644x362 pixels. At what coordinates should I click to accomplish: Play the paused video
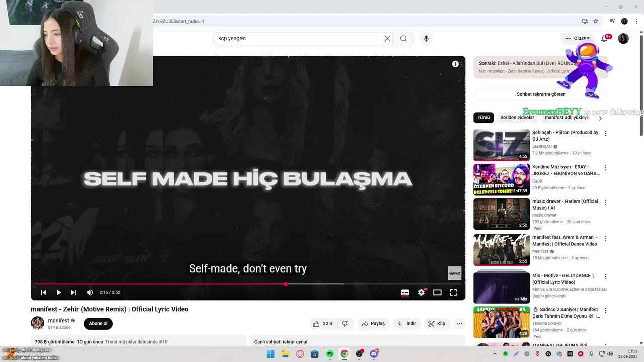[x=59, y=292]
